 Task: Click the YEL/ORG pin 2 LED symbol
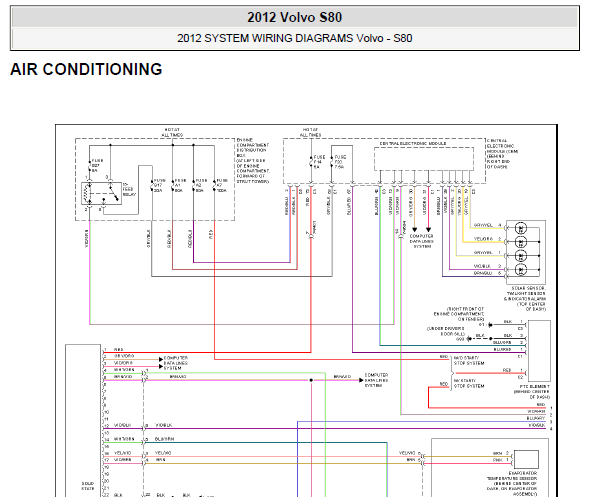pos(521,242)
